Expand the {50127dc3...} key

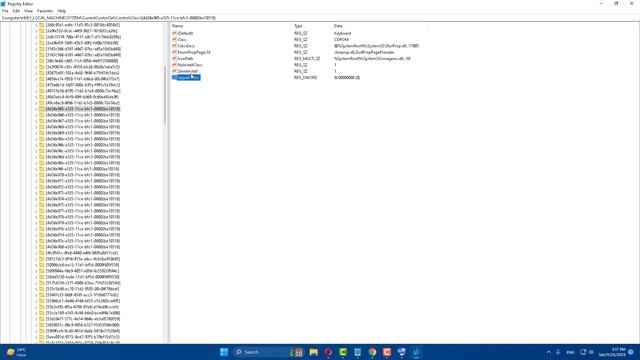[36, 259]
